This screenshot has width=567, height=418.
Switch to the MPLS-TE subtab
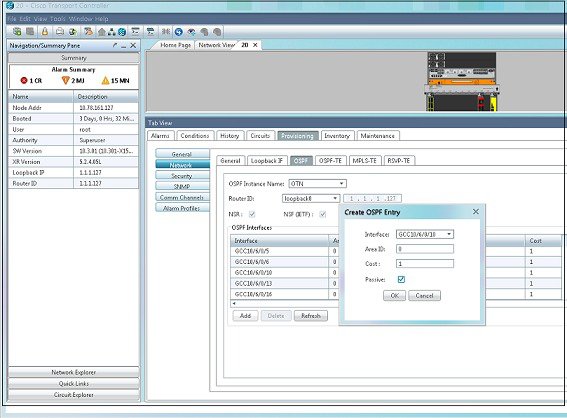pos(364,161)
